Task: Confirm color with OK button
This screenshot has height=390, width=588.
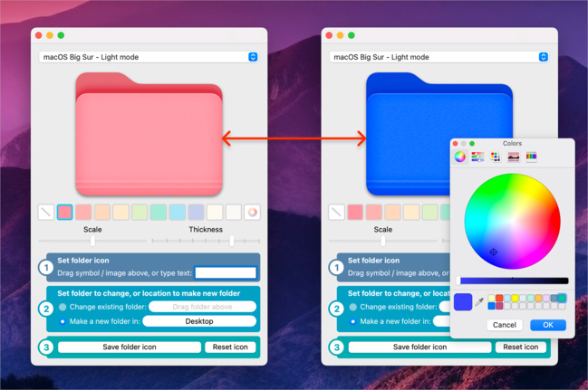Action: pos(548,325)
